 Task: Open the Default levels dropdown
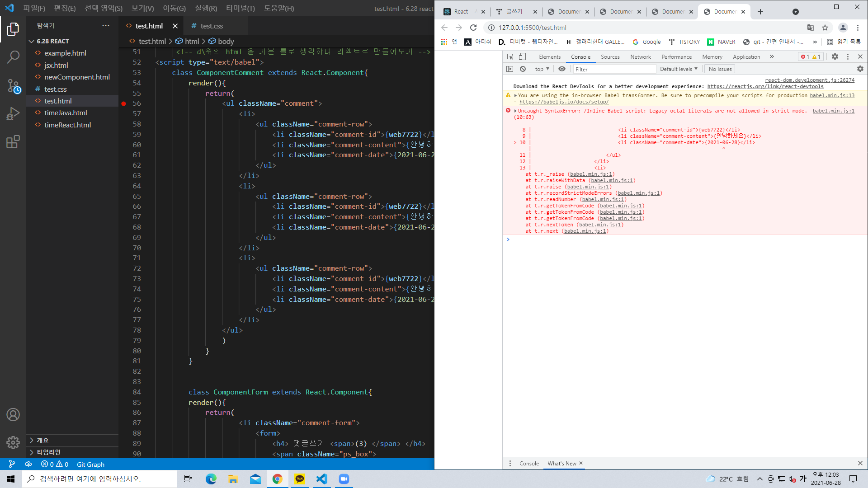[678, 69]
